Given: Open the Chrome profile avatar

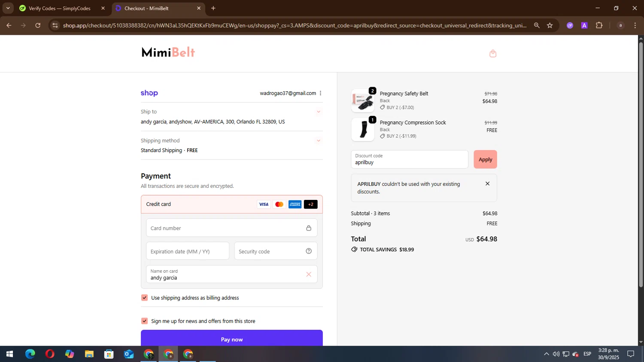Looking at the screenshot, I should pos(620,25).
